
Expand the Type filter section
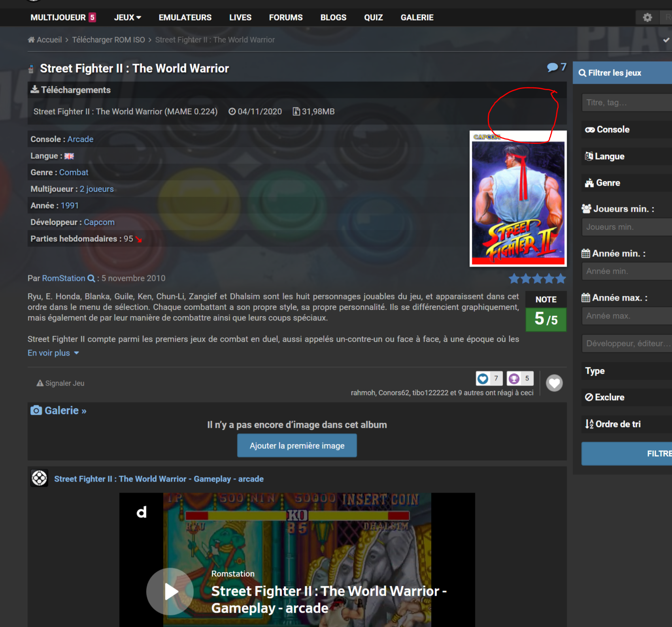click(627, 371)
